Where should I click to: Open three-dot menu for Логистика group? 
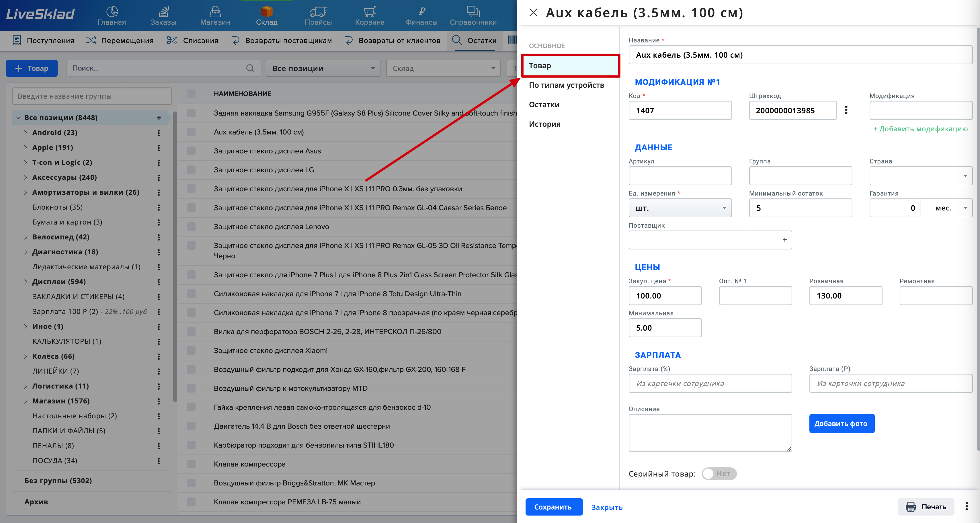pyautogui.click(x=159, y=387)
